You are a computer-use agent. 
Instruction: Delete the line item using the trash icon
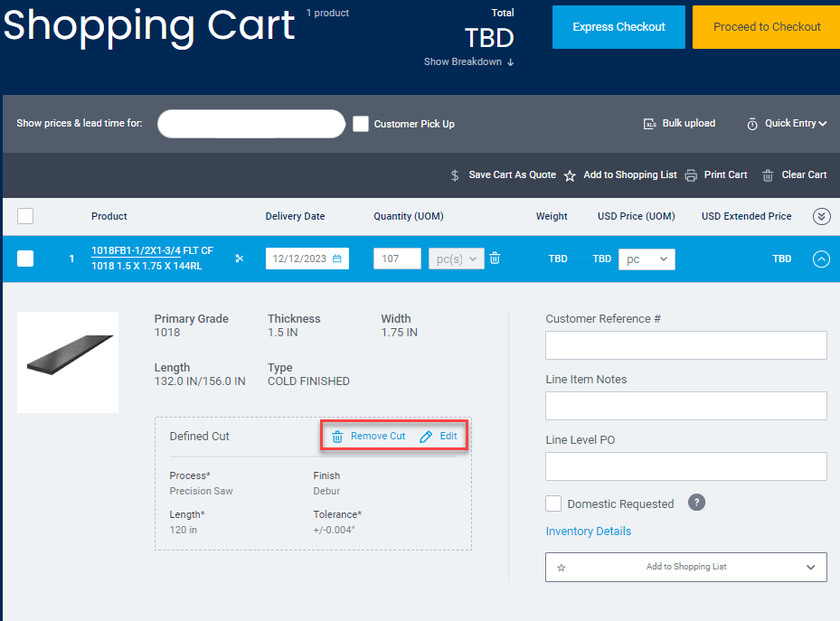click(494, 258)
